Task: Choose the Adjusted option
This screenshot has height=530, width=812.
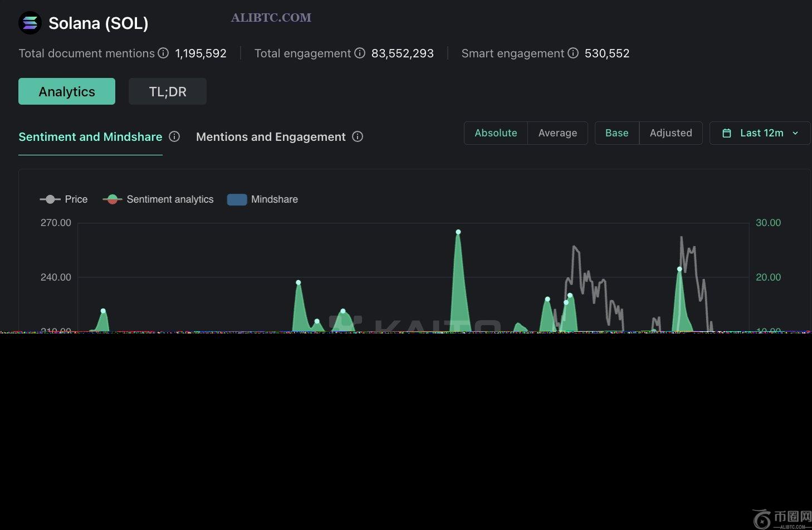Action: [x=671, y=133]
